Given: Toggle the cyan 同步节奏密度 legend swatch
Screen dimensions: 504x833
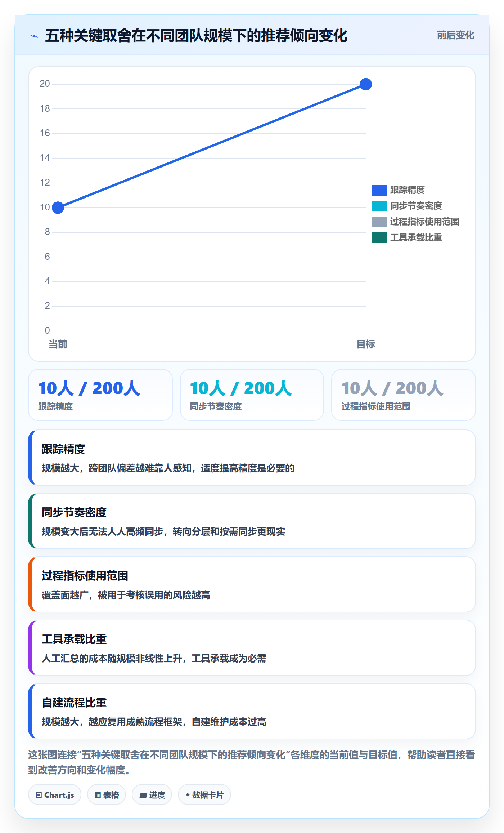Looking at the screenshot, I should coord(379,206).
